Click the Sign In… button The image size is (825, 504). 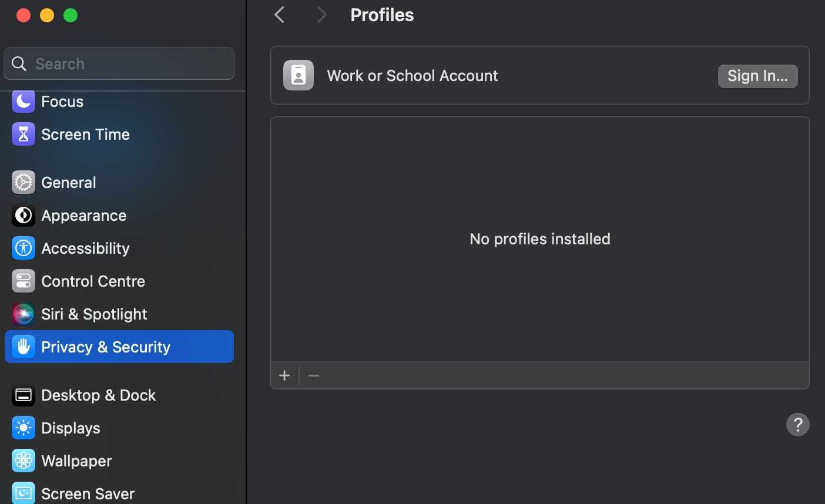758,76
